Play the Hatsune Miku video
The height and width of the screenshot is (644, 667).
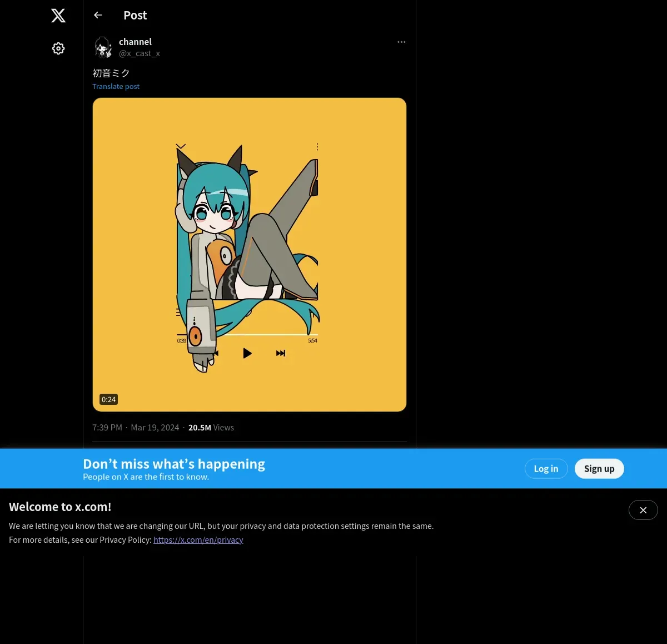pyautogui.click(x=250, y=255)
